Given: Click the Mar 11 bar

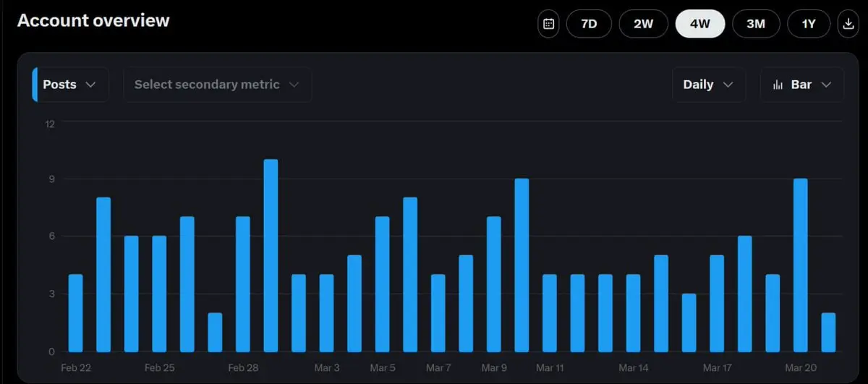Looking at the screenshot, I should point(550,313).
